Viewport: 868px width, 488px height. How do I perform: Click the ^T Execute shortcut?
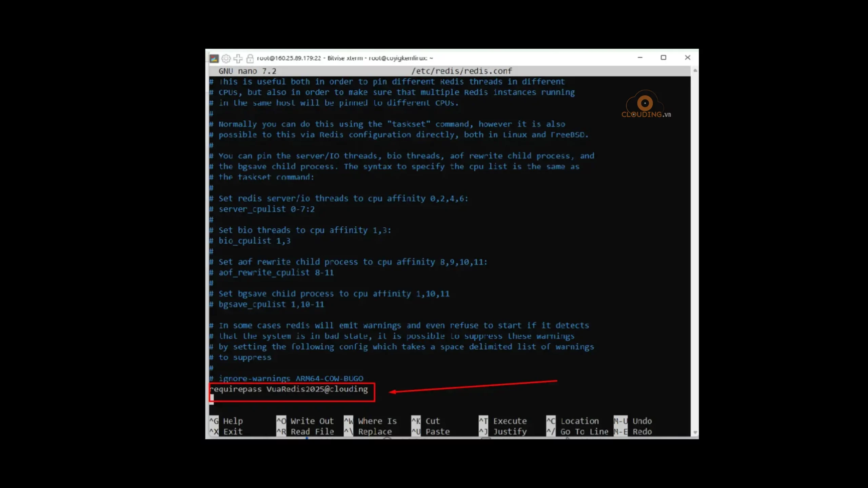[x=503, y=421]
